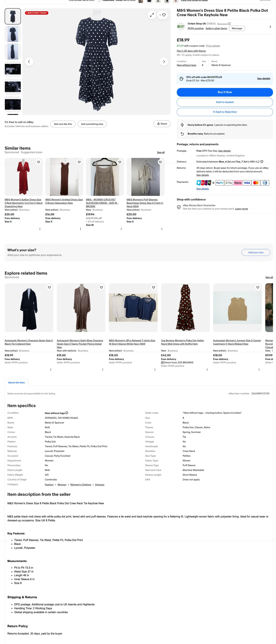Open condition info icon in Item specifics
The width and height of the screenshot is (276, 644).
(67, 413)
